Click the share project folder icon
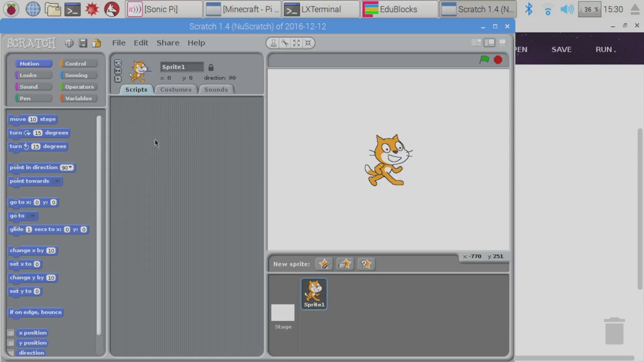This screenshot has width=644, height=362. (x=96, y=43)
